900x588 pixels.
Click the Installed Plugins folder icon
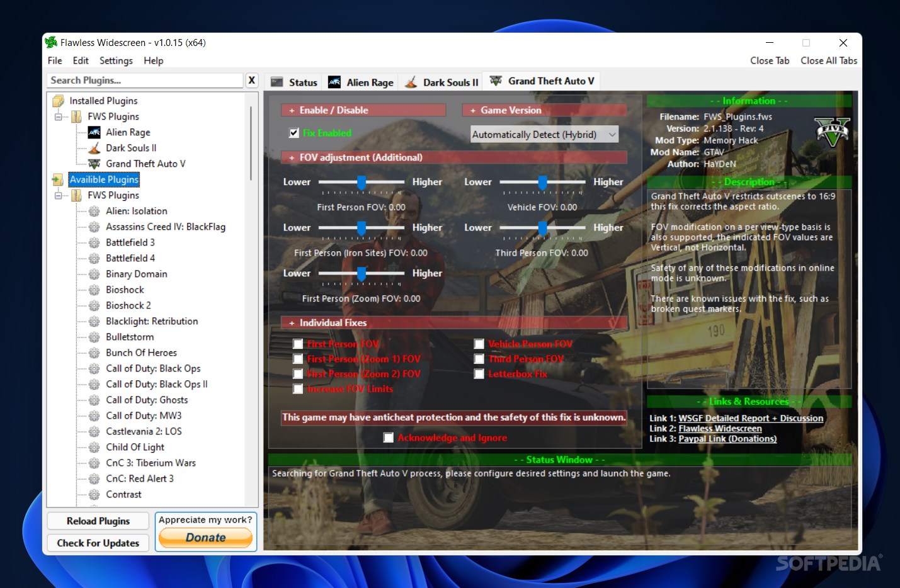click(x=58, y=101)
